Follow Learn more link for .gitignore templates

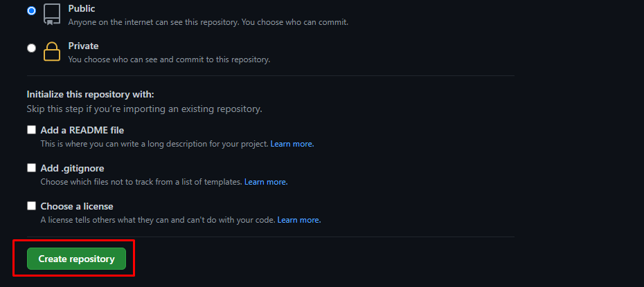[x=266, y=182]
